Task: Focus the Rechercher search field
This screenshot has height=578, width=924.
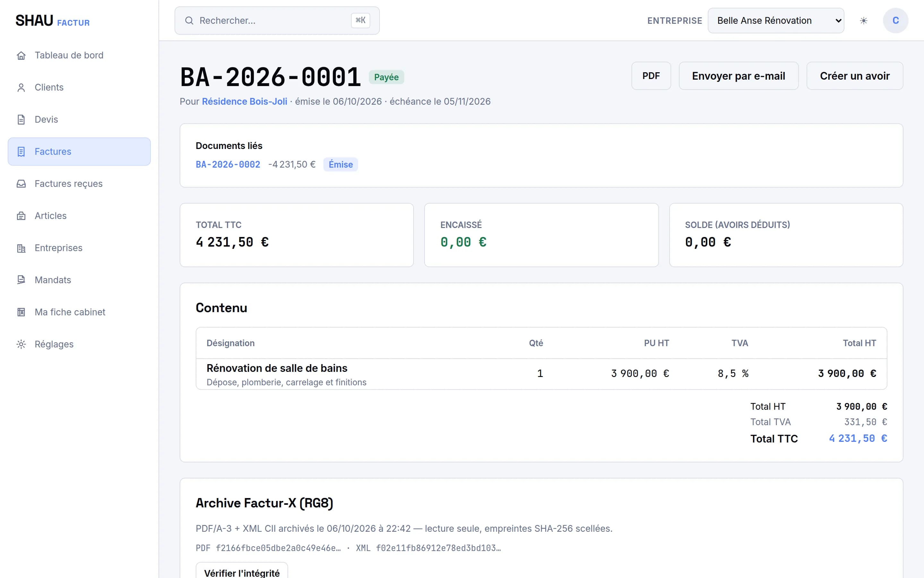Action: coord(277,21)
